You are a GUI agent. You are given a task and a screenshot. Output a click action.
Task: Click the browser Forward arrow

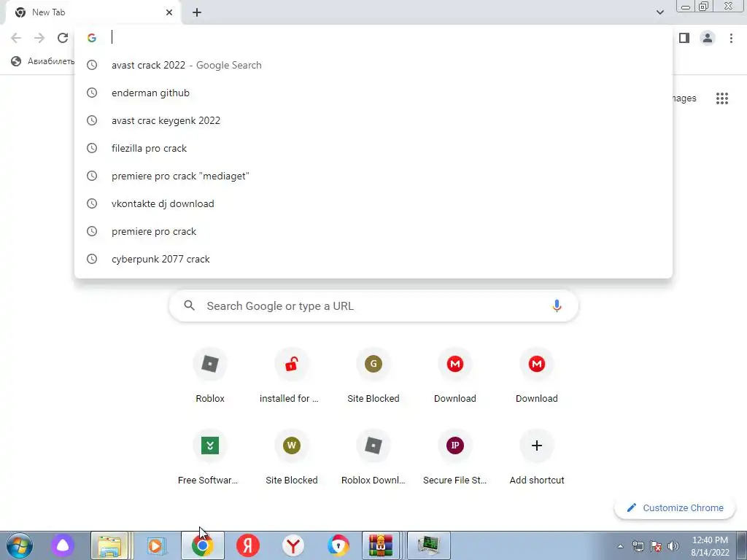point(39,38)
